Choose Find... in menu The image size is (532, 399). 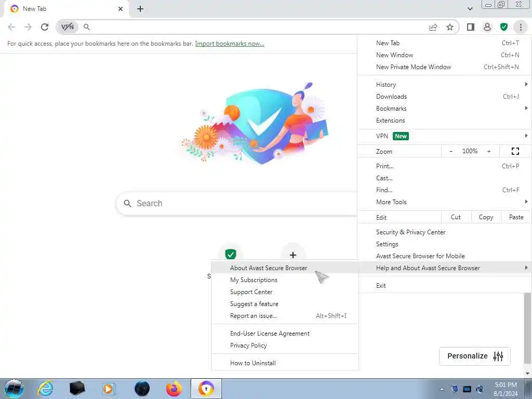pos(444,190)
